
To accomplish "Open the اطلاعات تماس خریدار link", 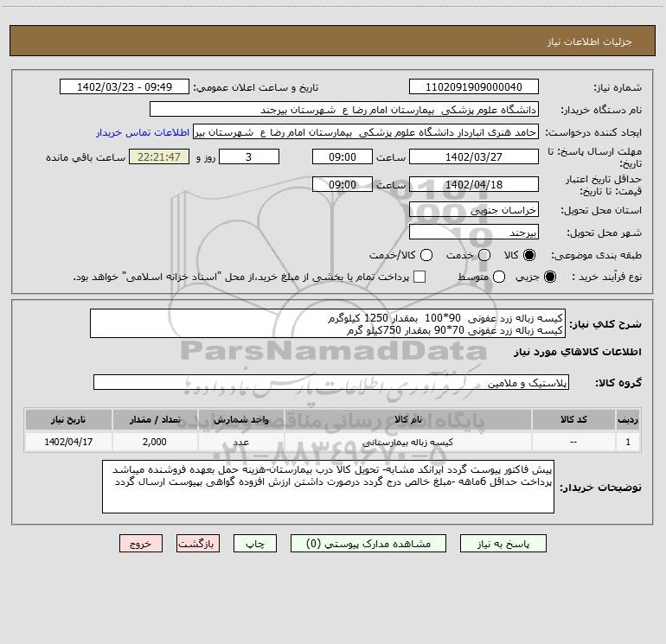I will coord(143,132).
